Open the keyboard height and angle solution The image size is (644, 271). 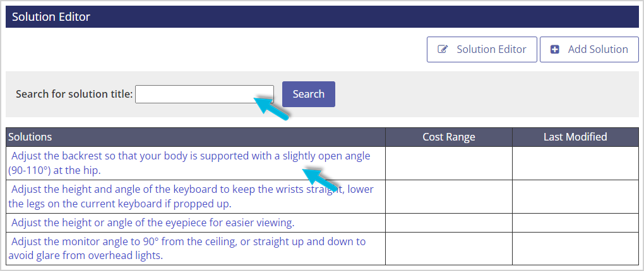click(191, 197)
